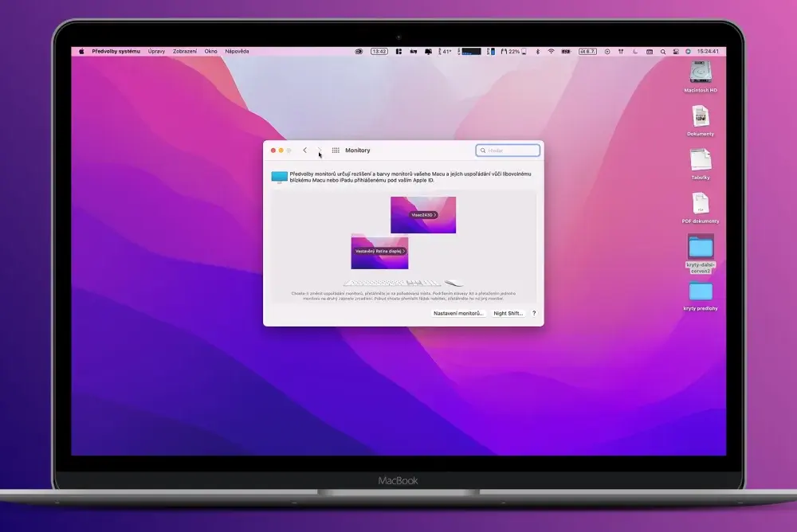Open the Předvolby systému menu
Viewport: 797px width, 532px height.
click(116, 51)
